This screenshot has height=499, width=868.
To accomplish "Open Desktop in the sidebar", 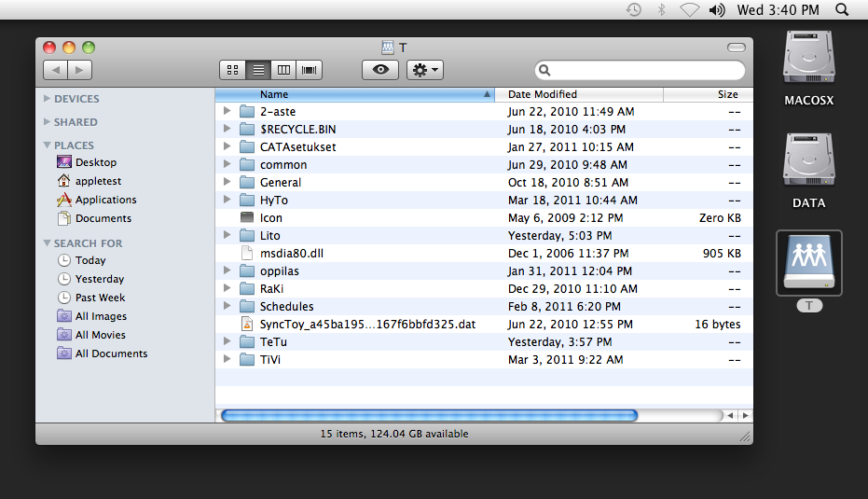I will [x=87, y=162].
